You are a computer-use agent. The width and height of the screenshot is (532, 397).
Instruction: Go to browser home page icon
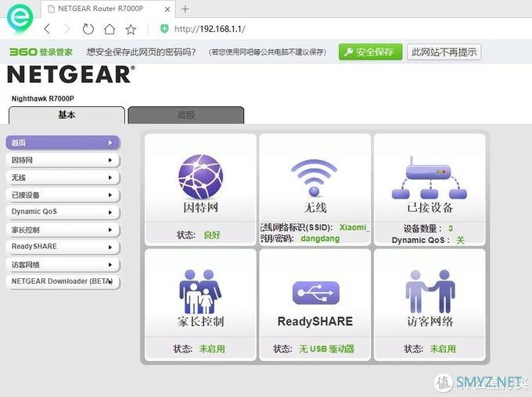click(x=110, y=29)
